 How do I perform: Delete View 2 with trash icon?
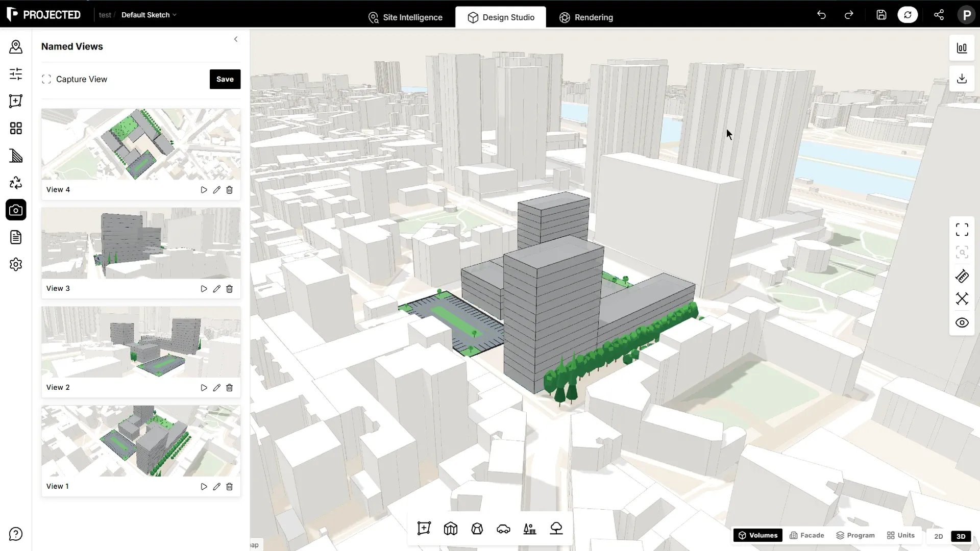coord(230,388)
